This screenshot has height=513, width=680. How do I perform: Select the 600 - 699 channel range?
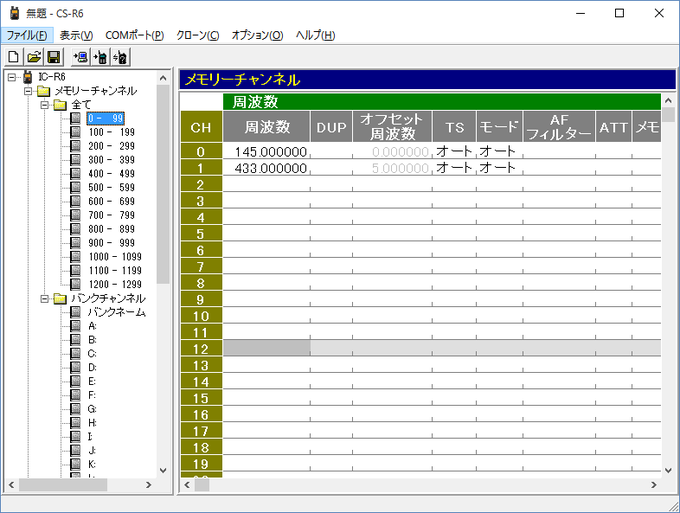[x=112, y=201]
